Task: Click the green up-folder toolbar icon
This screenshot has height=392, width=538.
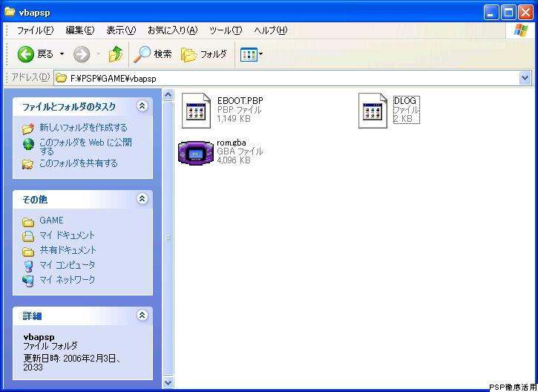Action: tap(116, 54)
